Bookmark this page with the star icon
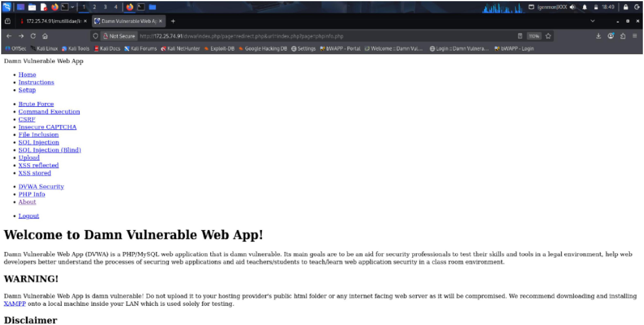The width and height of the screenshot is (644, 325). click(548, 36)
